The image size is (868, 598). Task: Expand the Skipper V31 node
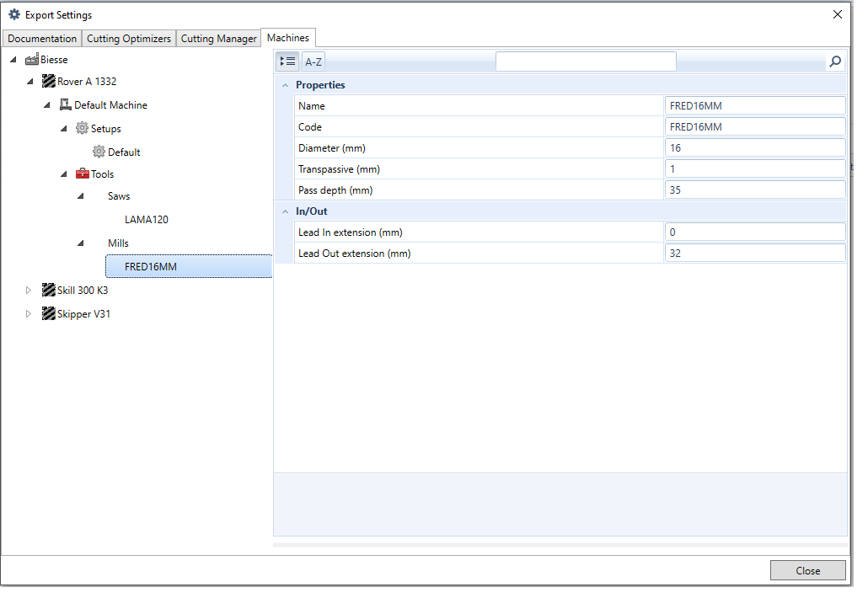(x=29, y=313)
